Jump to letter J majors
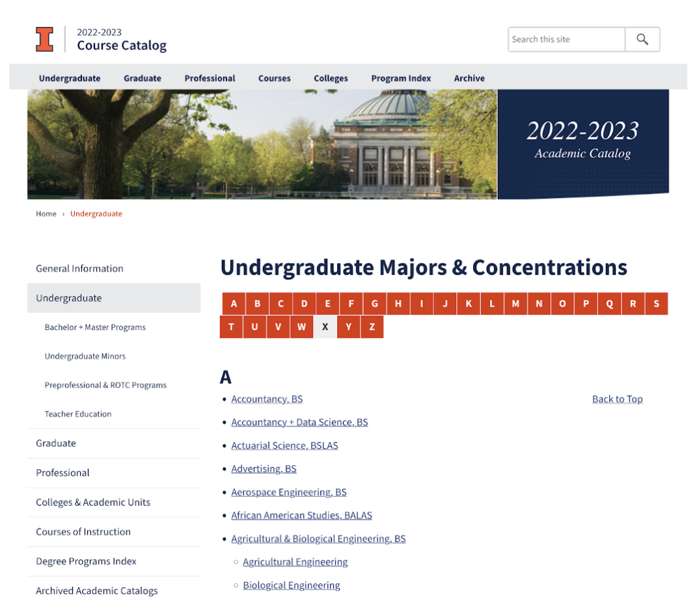The width and height of the screenshot is (699, 616). tap(445, 303)
